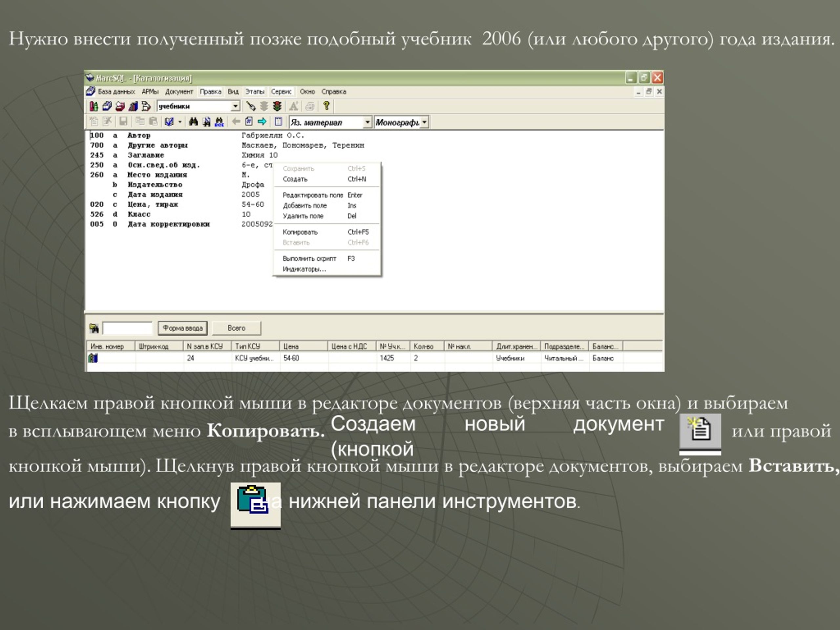Click the colored traffic light icon
This screenshot has height=630, width=840.
coord(277,106)
